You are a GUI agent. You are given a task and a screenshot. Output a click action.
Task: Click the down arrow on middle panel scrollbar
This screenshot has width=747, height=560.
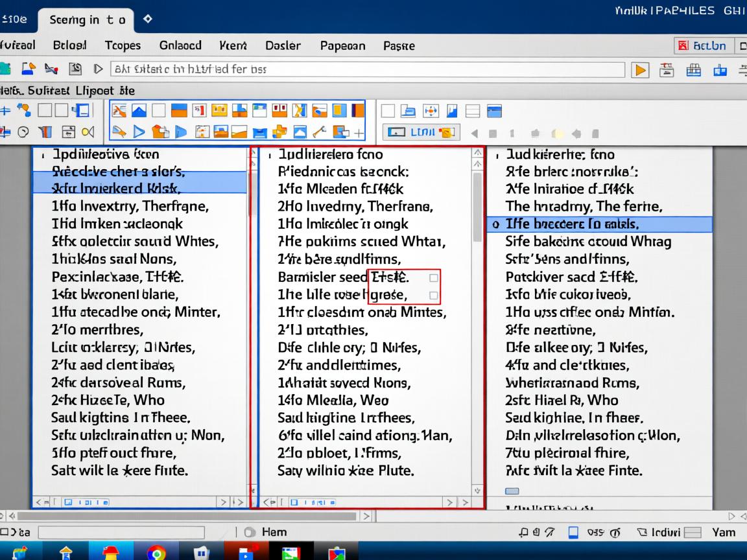click(x=479, y=491)
